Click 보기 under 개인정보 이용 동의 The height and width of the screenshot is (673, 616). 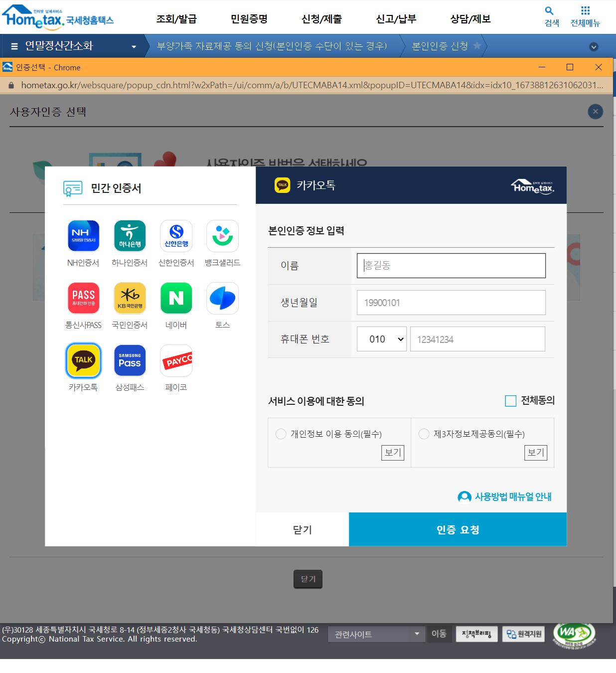(x=393, y=453)
